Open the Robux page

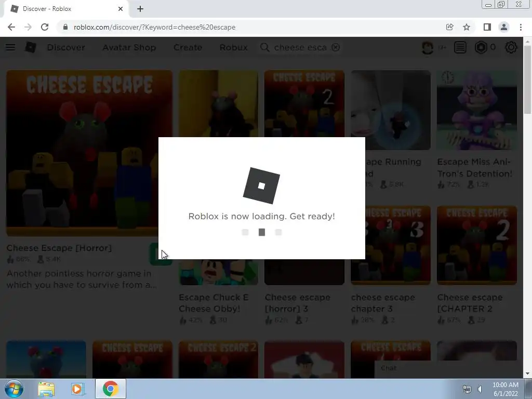(x=233, y=47)
